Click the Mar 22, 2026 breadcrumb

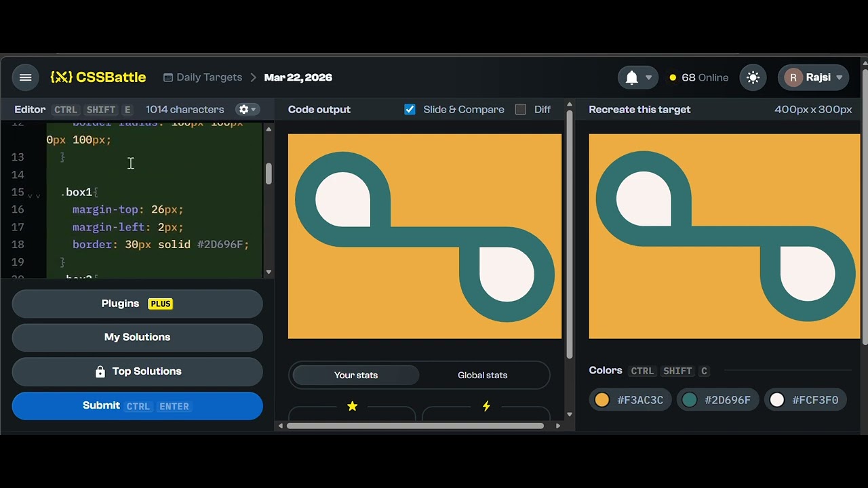coord(298,77)
